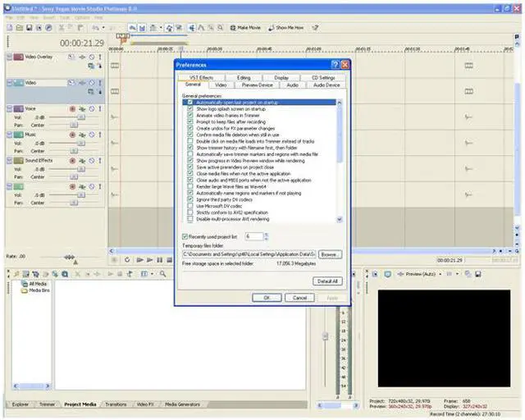This screenshot has width=525, height=420.
Task: Click the Make Movie toolbar button
Action: [x=246, y=27]
